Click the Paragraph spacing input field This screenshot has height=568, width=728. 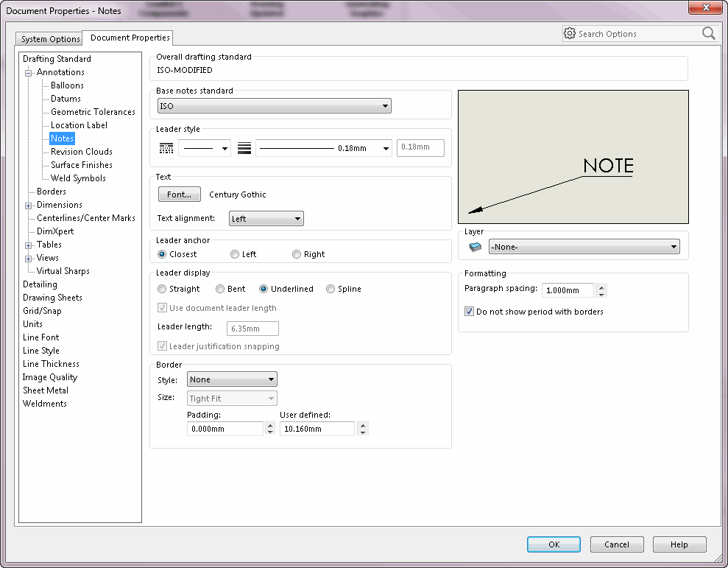[x=568, y=290]
